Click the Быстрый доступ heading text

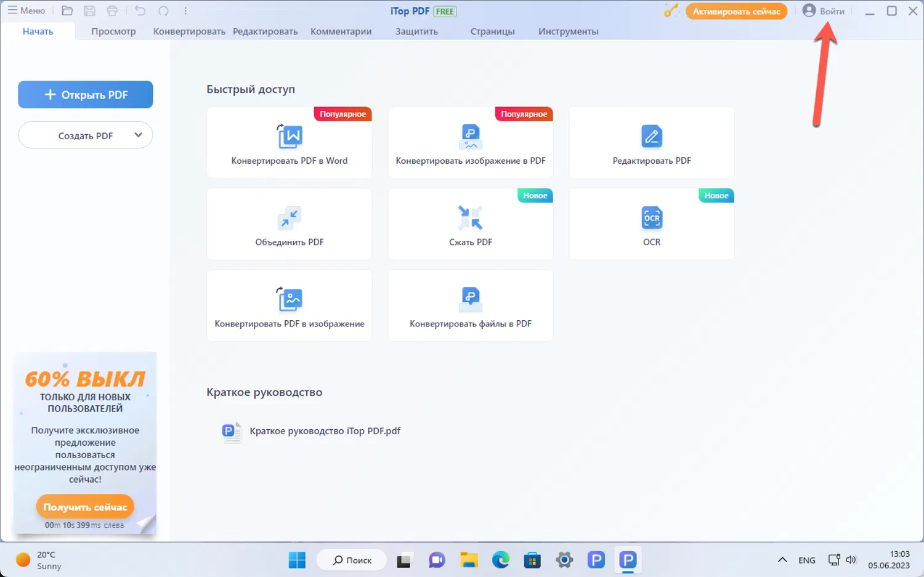pos(251,89)
